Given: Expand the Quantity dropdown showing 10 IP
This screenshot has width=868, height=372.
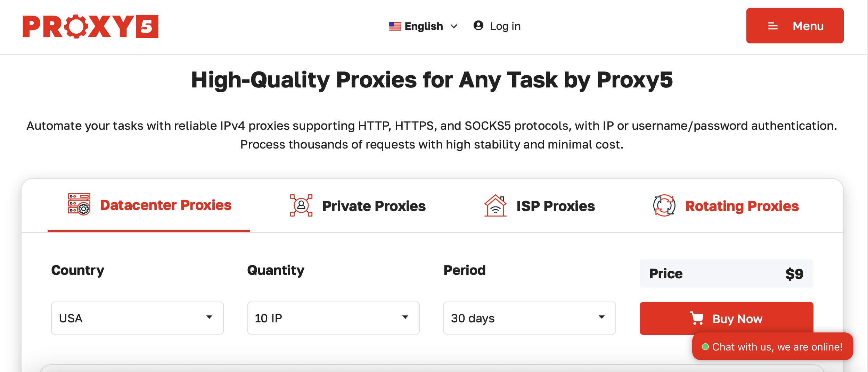Looking at the screenshot, I should [x=333, y=318].
